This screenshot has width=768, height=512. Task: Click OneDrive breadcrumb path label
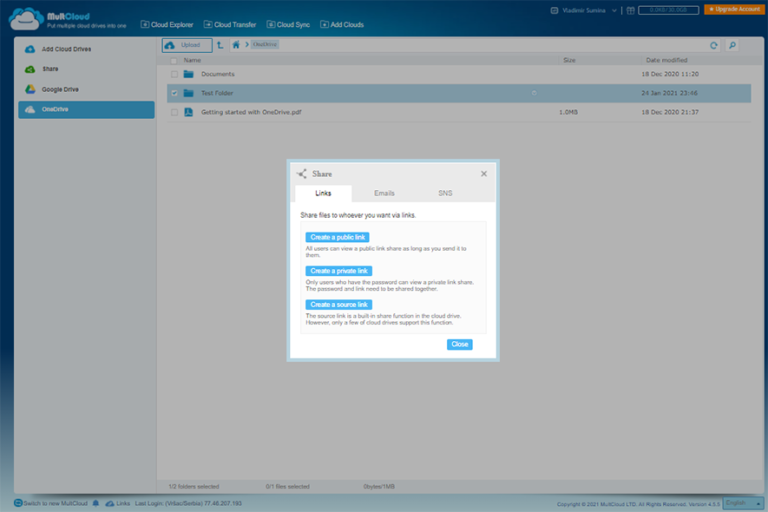pyautogui.click(x=265, y=45)
